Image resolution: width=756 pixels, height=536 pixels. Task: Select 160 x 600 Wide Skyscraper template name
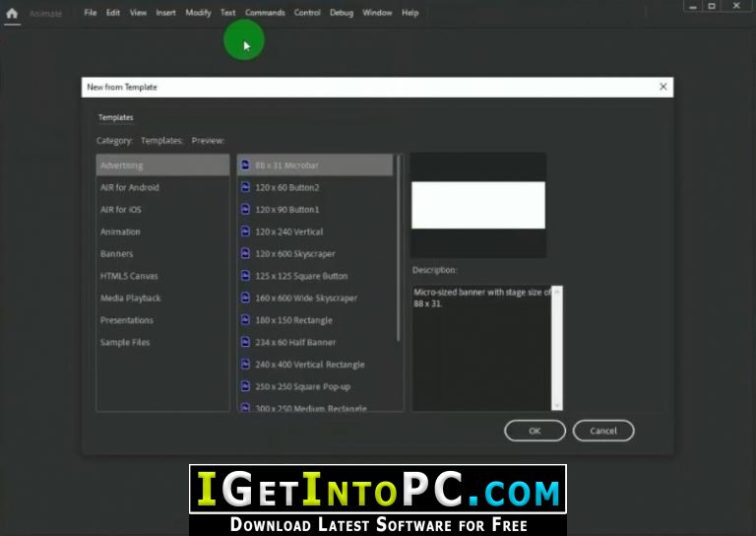[x=306, y=299]
